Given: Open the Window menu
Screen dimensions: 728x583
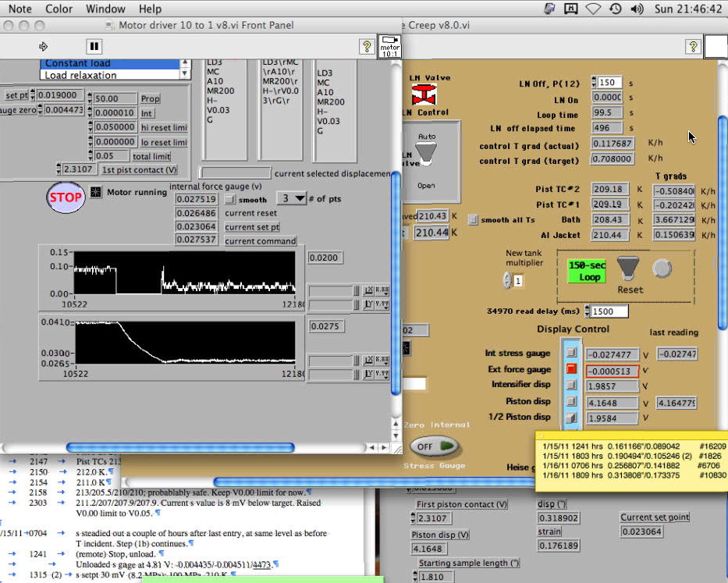Looking at the screenshot, I should coord(105,9).
